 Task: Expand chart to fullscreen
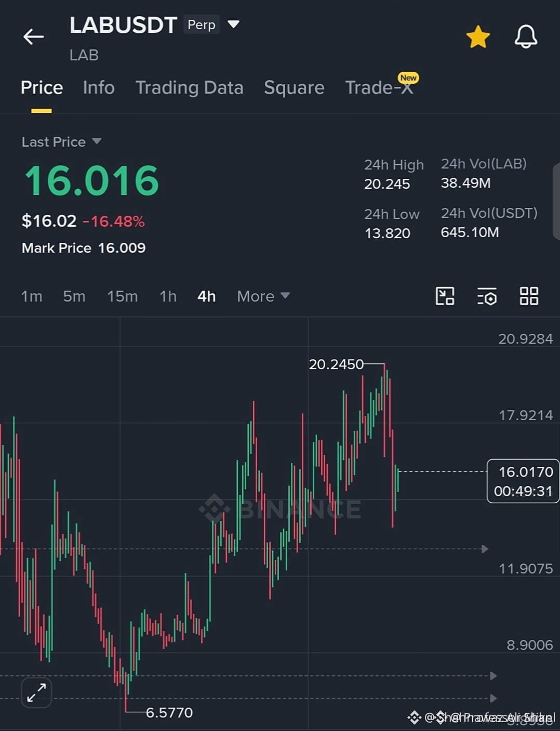tap(36, 693)
